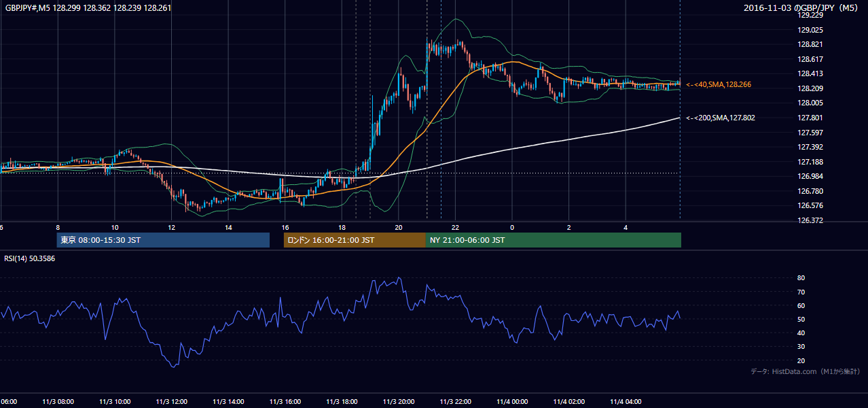This screenshot has height=408, width=868.
Task: Click hour 16 label under price chart
Action: point(285,227)
